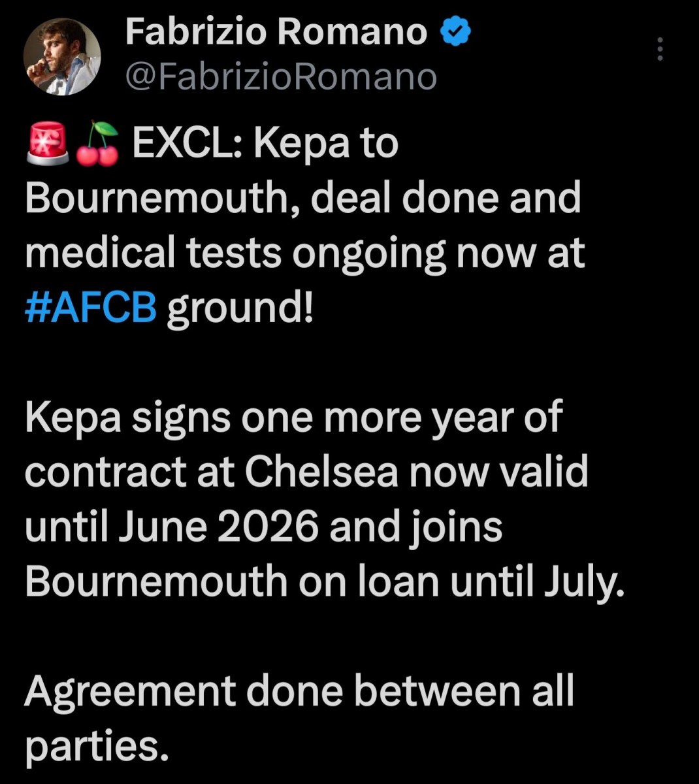Click the Fabrizio Romano display name
This screenshot has width=699, height=784.
tap(275, 32)
